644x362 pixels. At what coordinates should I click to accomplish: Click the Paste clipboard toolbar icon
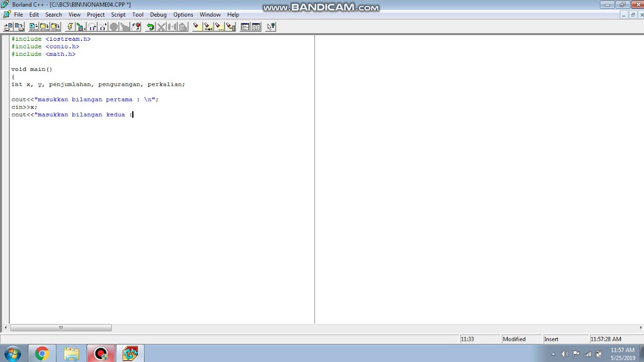(183, 27)
